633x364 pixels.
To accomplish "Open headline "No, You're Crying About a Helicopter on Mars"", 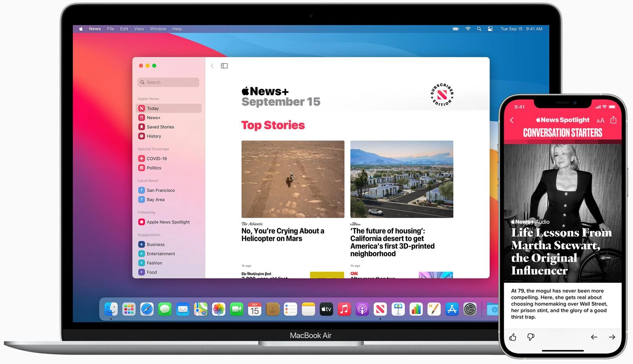I will (x=283, y=235).
